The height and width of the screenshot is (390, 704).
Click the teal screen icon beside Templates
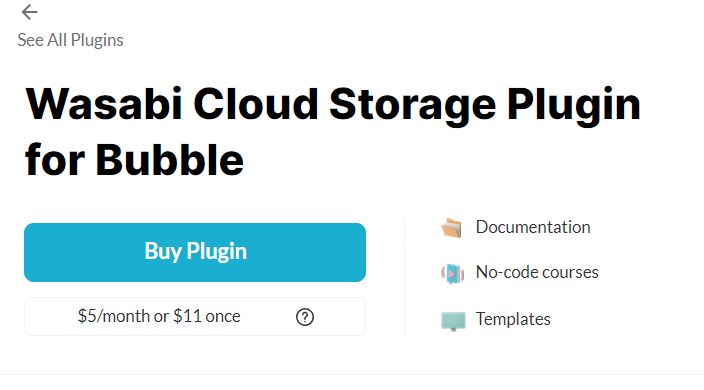[453, 321]
